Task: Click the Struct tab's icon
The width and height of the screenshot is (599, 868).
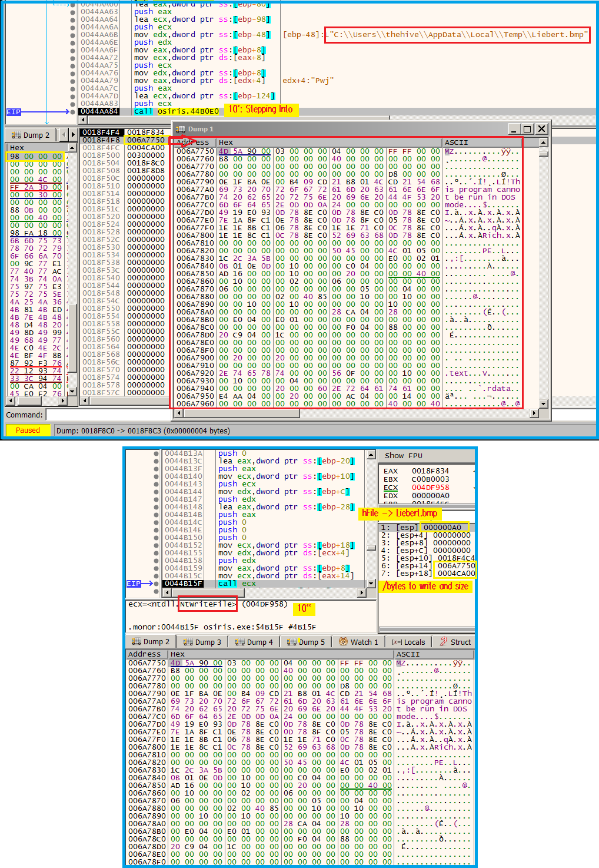Action: click(444, 642)
